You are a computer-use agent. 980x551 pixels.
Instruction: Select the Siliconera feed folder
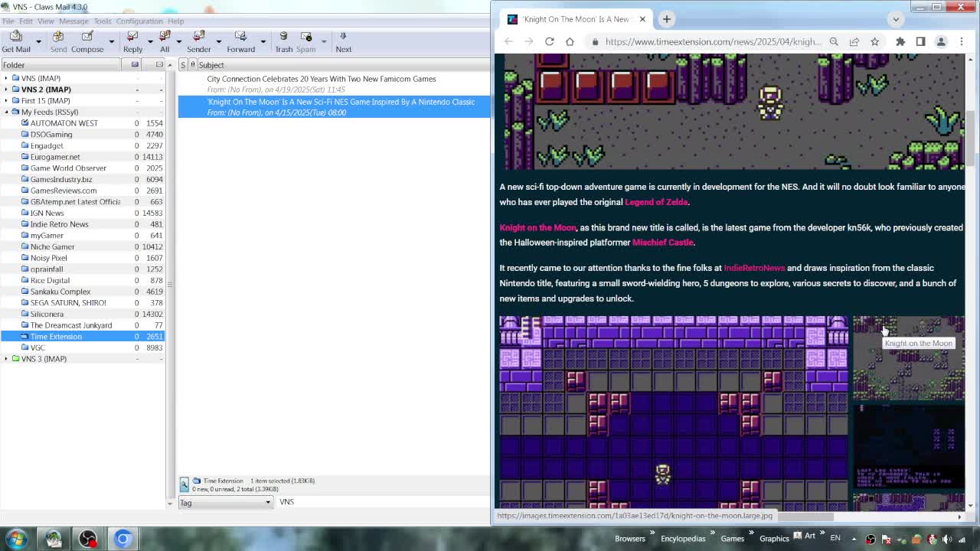click(47, 314)
